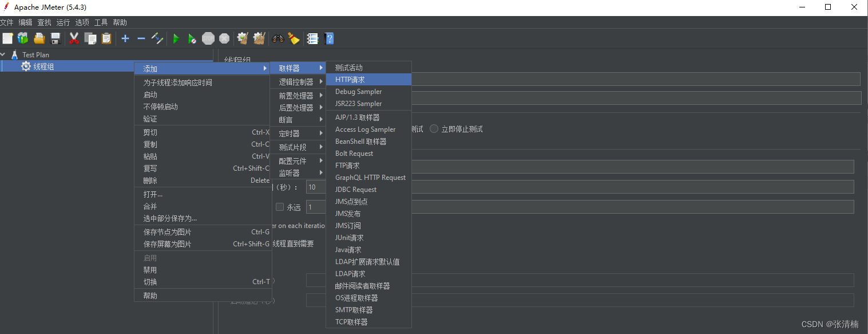Click the Open file folder icon
This screenshot has width=868, height=334.
tap(39, 38)
